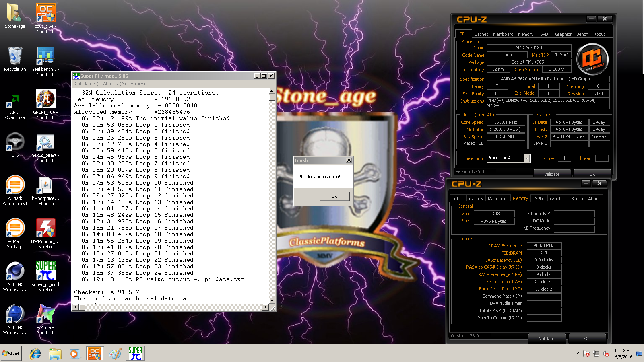Open Windows Explorer from the taskbar
Image resolution: width=644 pixels, height=362 pixels.
(x=55, y=354)
